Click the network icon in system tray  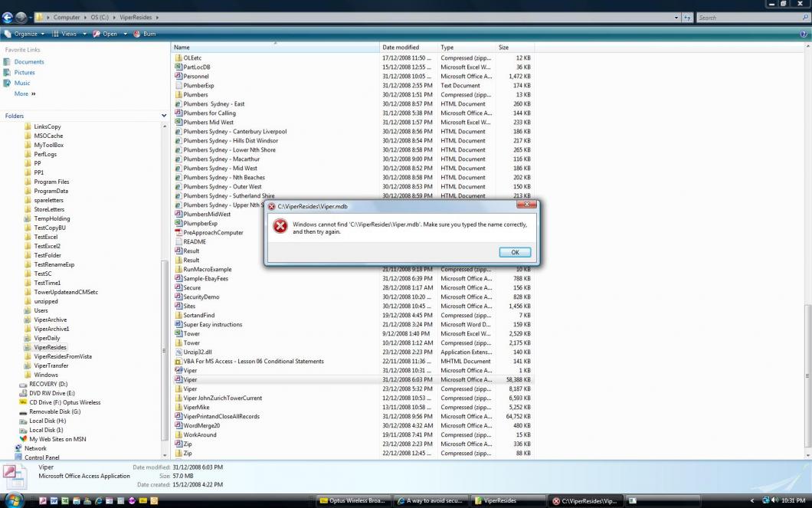click(x=766, y=500)
